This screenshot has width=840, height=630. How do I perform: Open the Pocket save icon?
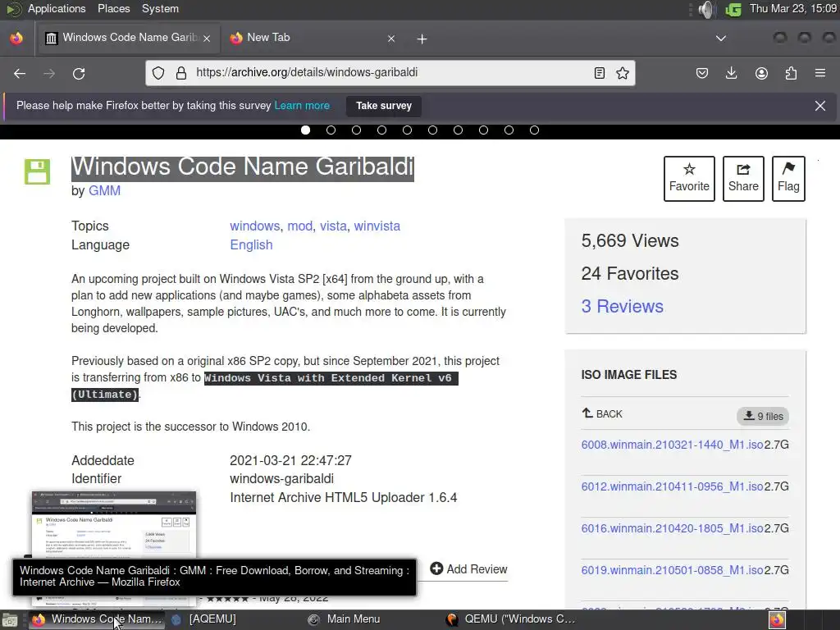tap(702, 73)
